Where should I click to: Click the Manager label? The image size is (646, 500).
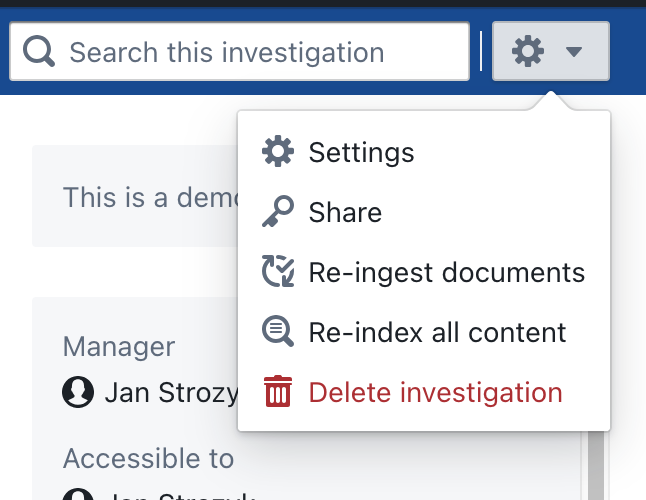[119, 346]
